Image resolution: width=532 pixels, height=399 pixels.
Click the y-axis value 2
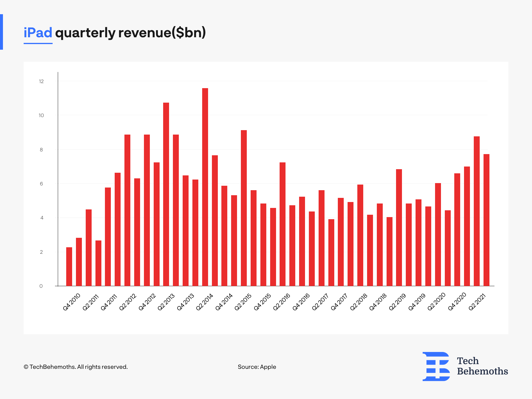tap(41, 252)
